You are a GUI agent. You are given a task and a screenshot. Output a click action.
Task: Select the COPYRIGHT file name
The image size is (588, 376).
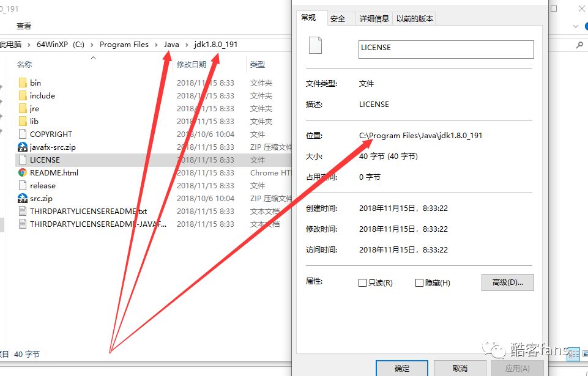pos(51,134)
